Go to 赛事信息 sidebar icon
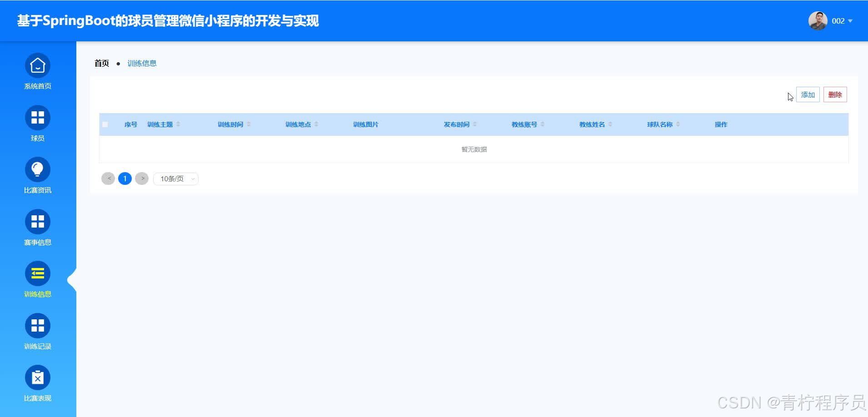868x417 pixels. (x=38, y=222)
